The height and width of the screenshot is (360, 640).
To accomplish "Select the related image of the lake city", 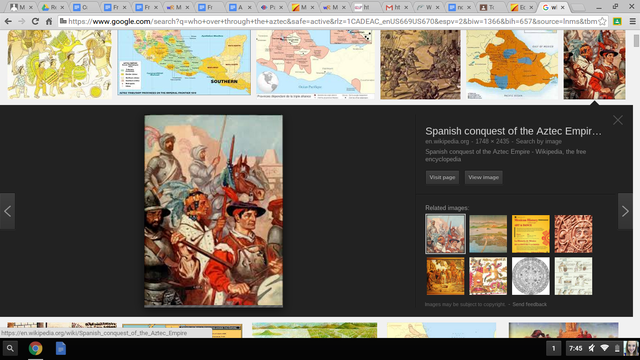I will coord(488,234).
